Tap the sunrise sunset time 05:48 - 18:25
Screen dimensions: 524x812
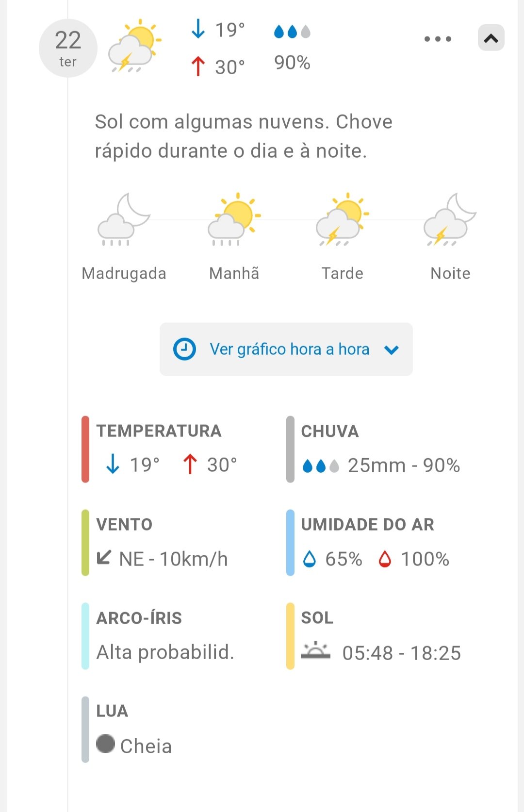[401, 653]
